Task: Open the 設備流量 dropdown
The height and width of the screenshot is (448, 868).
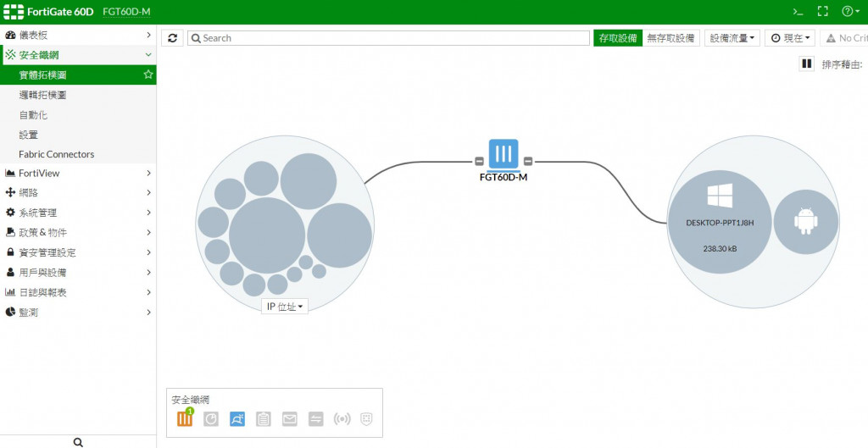Action: pos(732,38)
